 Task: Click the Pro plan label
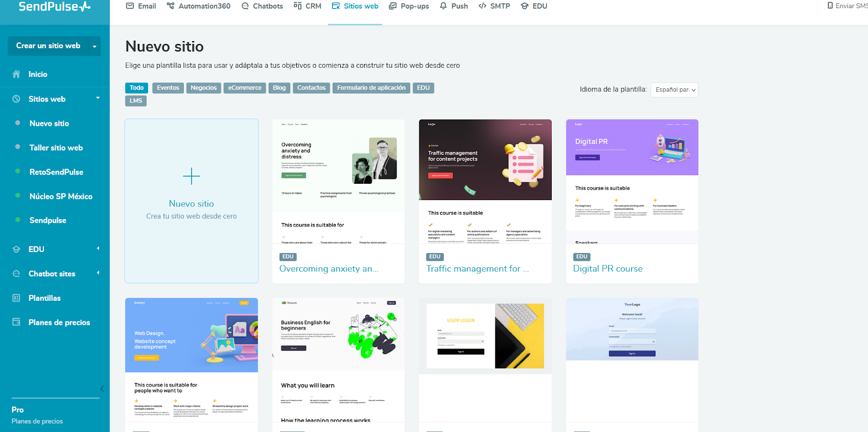[x=17, y=410]
